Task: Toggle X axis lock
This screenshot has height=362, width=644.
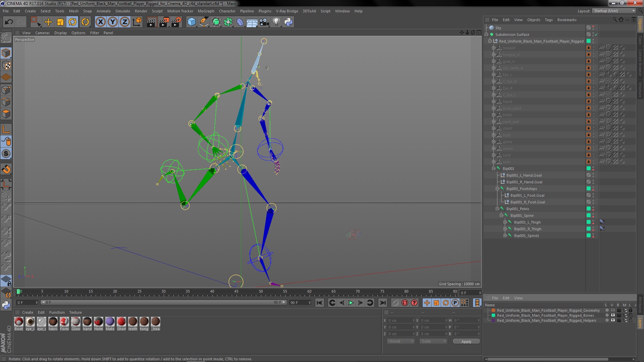Action: 100,22
